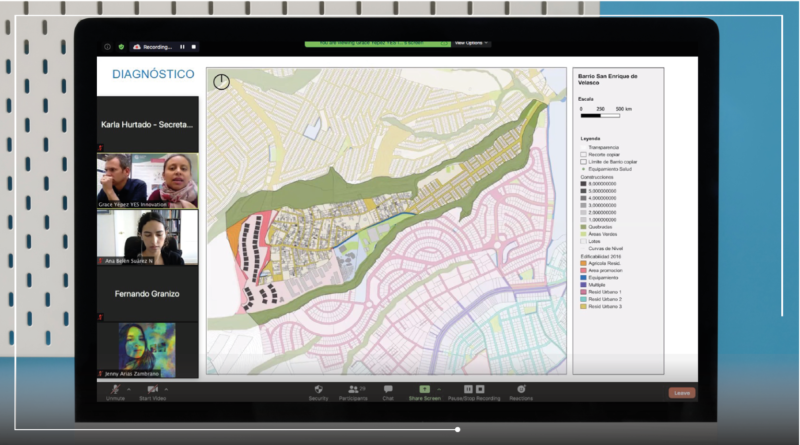Select Karla Hurtado participant tile

point(147,124)
